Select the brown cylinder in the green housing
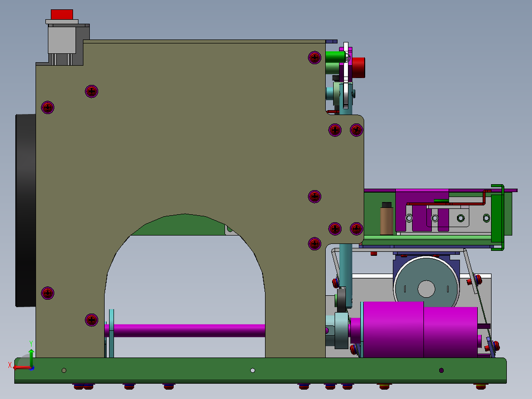 [x=386, y=221]
